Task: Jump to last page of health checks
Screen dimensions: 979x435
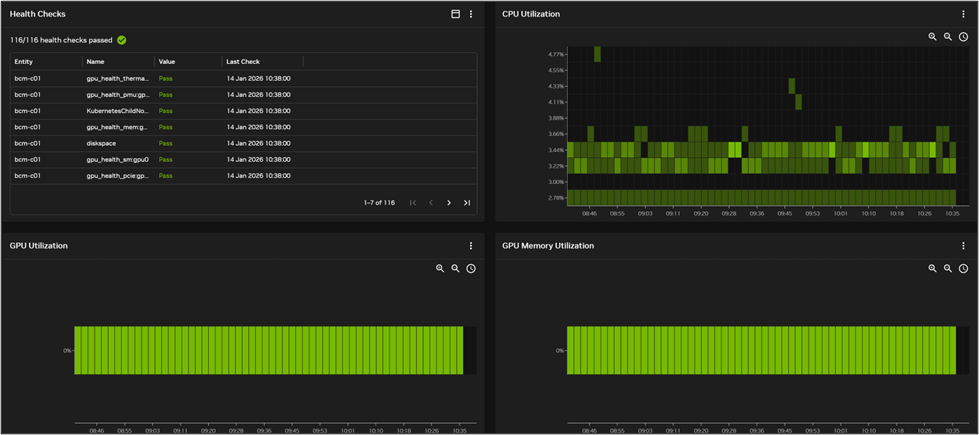Action: [466, 203]
